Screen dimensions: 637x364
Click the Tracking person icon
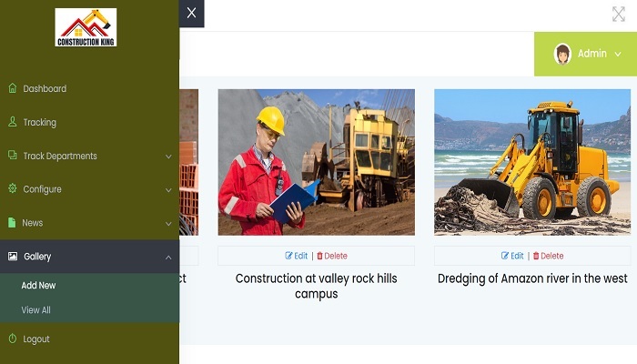(13, 122)
